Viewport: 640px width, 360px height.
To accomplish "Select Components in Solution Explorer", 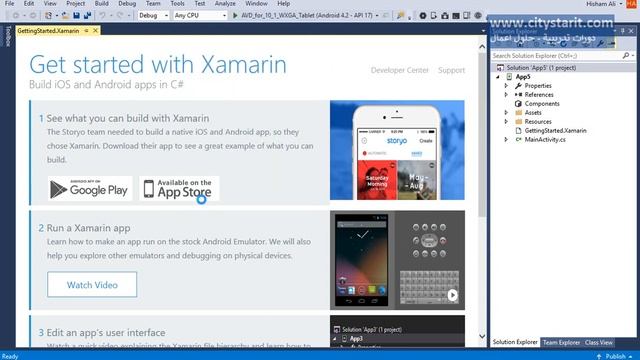I will 542,104.
